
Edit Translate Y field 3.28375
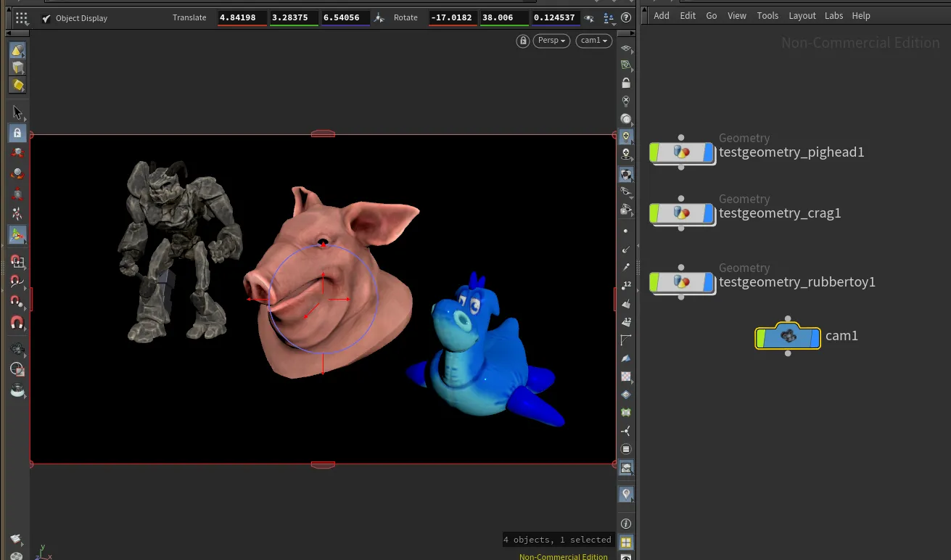[294, 17]
